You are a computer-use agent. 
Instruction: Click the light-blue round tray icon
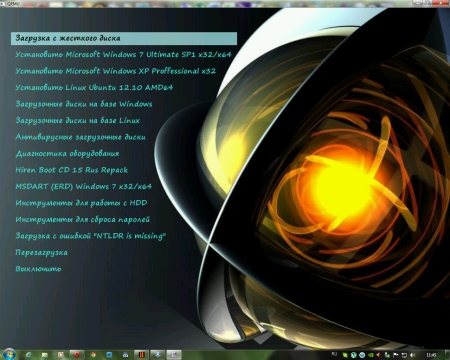[x=362, y=355]
